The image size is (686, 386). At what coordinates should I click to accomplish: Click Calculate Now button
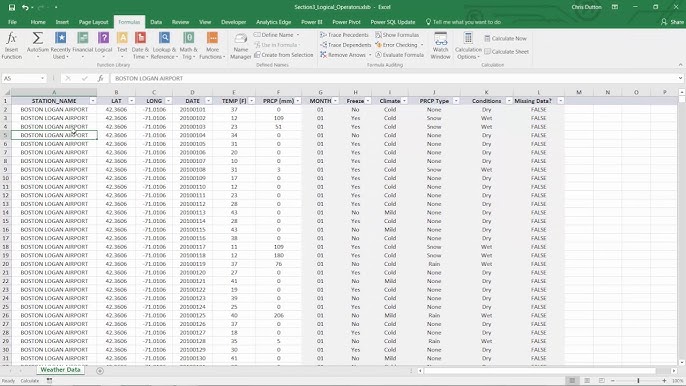pos(505,39)
